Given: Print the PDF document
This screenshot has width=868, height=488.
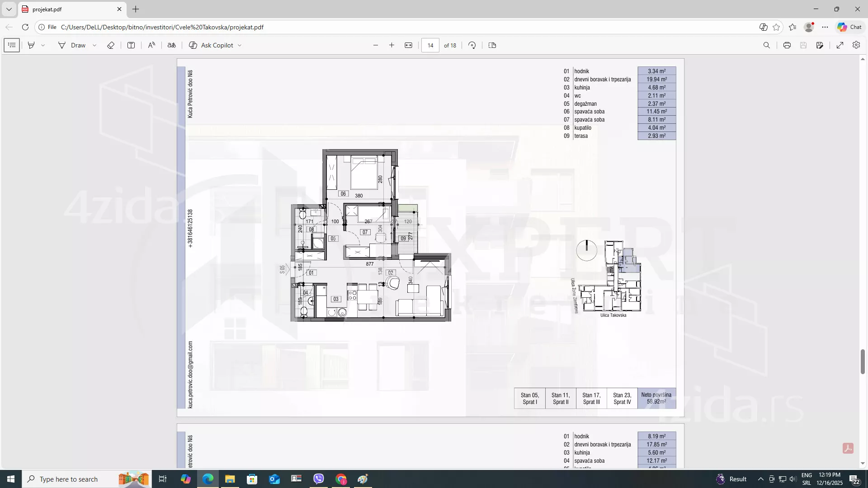Looking at the screenshot, I should 787,45.
